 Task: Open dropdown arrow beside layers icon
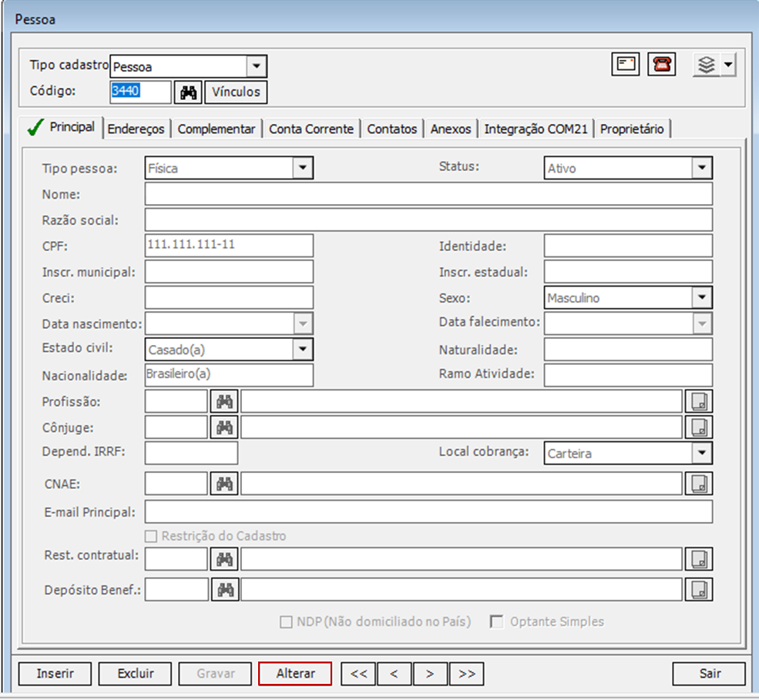(x=728, y=65)
